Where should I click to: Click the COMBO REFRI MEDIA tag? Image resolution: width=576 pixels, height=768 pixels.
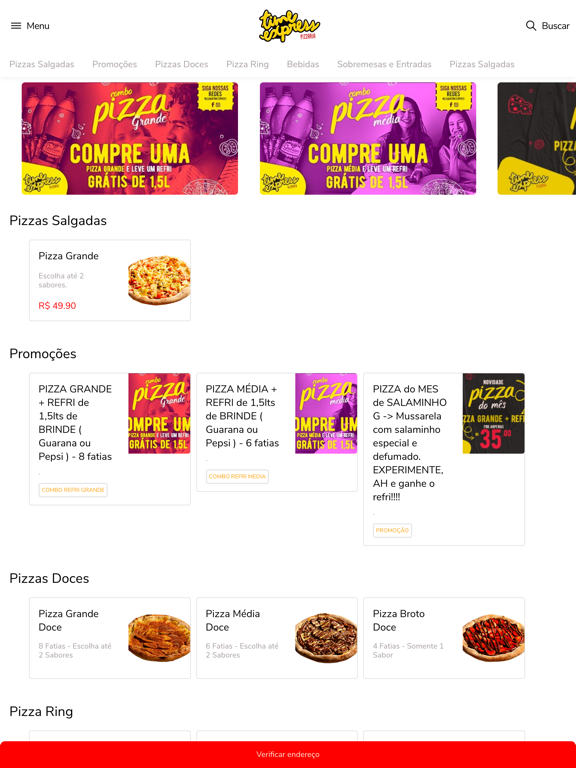point(237,476)
